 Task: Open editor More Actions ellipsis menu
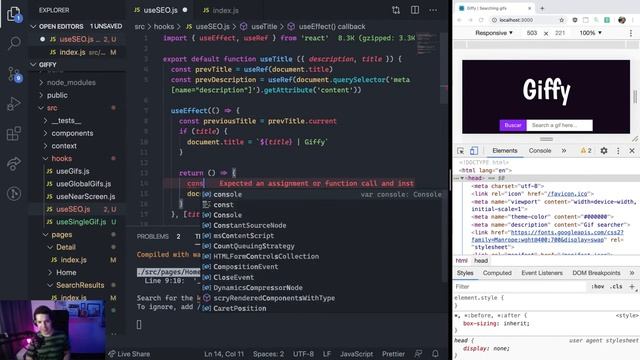pyautogui.click(x=433, y=10)
